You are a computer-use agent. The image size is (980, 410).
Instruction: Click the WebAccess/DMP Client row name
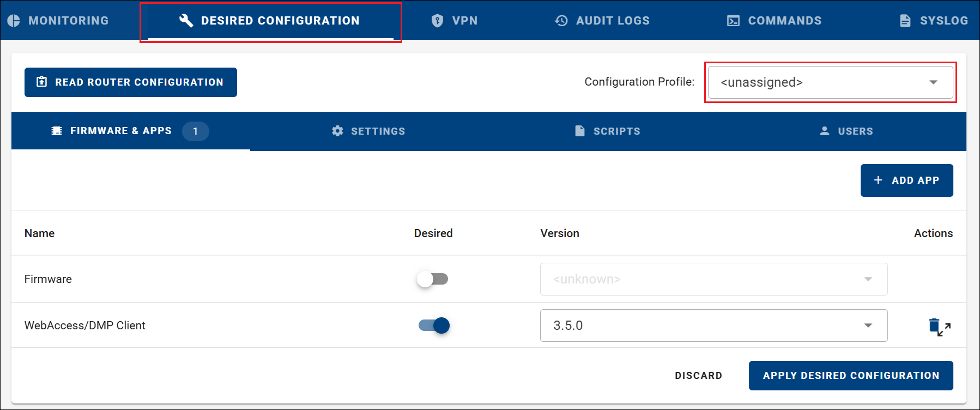click(85, 325)
